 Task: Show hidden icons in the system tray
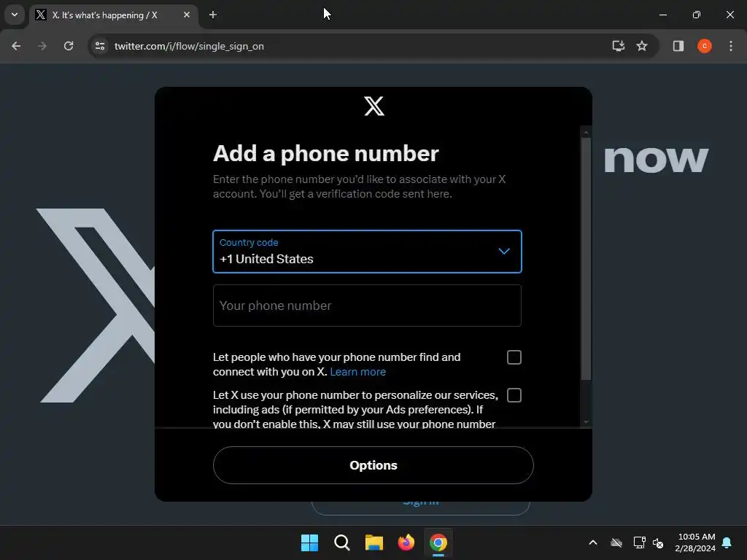coord(593,542)
